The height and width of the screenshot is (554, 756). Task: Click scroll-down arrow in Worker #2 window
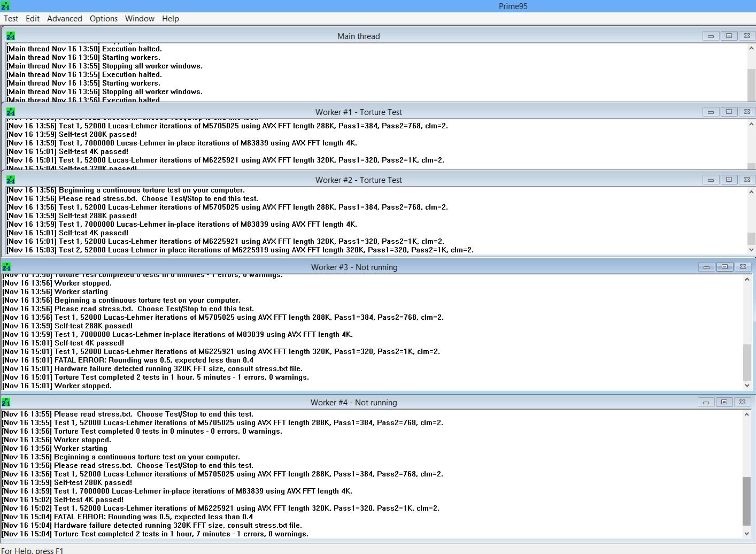point(751,250)
